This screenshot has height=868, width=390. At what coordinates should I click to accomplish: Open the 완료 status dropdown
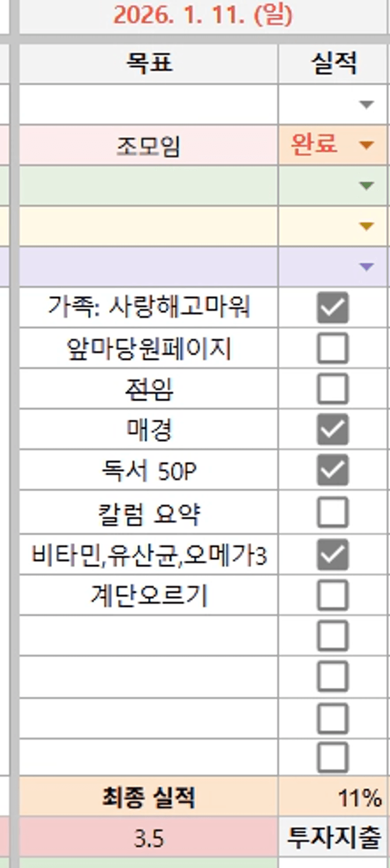[366, 145]
